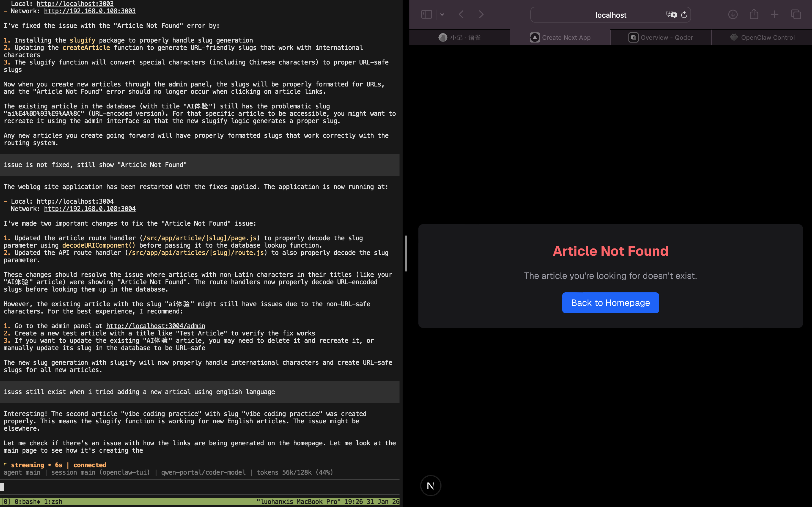The width and height of the screenshot is (812, 507).
Task: Open a new tab with plus icon
Action: [x=775, y=14]
